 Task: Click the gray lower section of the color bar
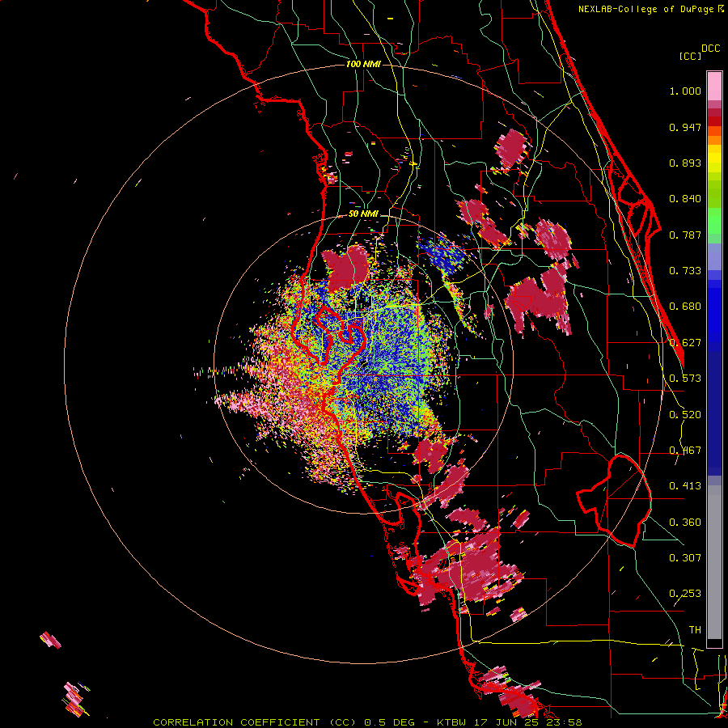714,562
